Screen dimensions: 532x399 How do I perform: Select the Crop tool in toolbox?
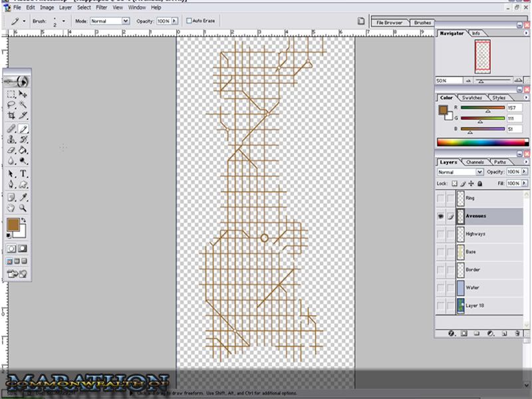click(11, 116)
